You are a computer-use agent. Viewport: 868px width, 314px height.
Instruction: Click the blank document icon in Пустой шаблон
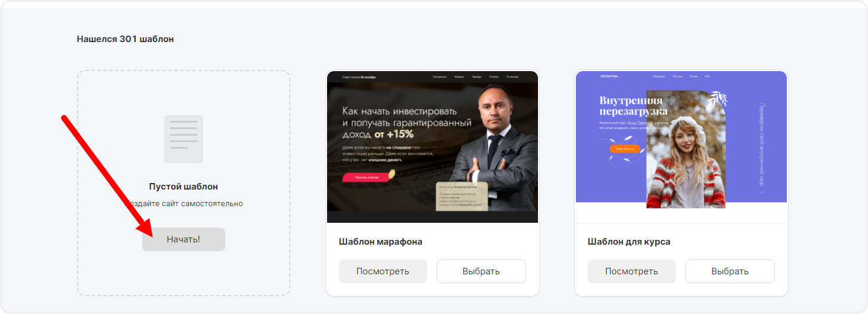[x=184, y=139]
